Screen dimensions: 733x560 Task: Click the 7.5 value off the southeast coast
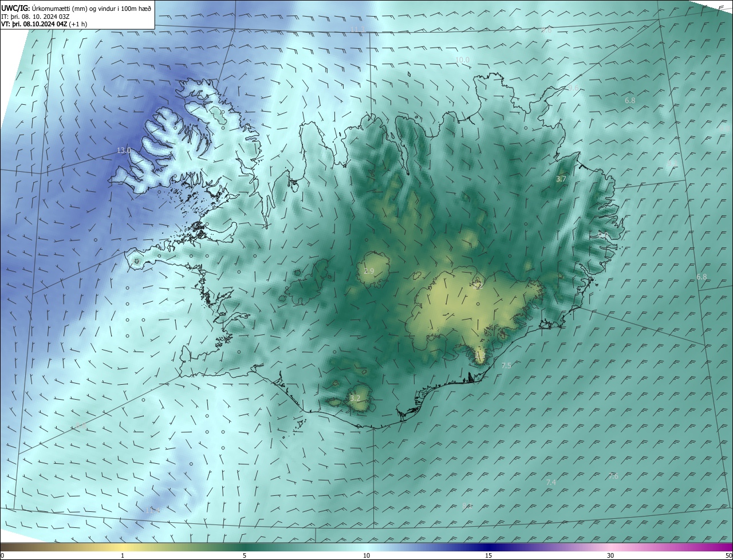tap(506, 365)
